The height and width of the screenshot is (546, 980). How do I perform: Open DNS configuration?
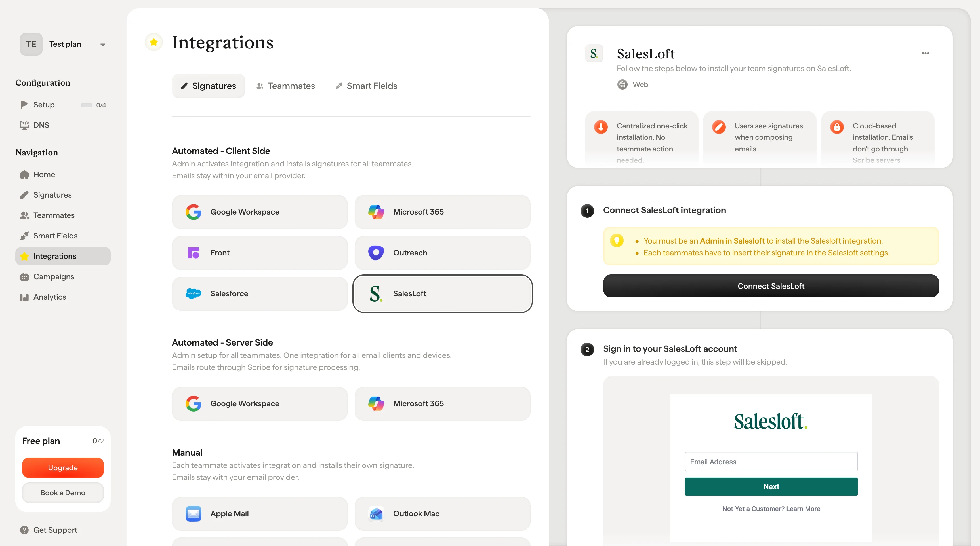(x=63, y=125)
